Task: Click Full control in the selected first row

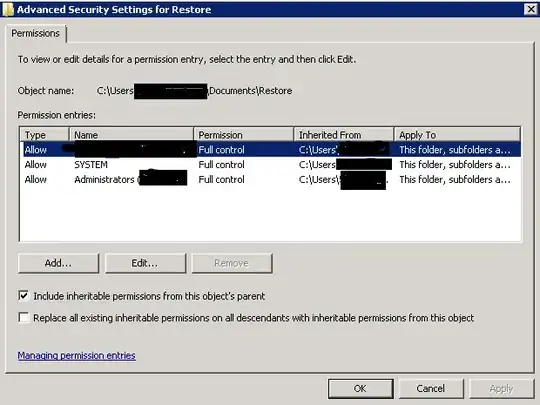Action: [221, 150]
